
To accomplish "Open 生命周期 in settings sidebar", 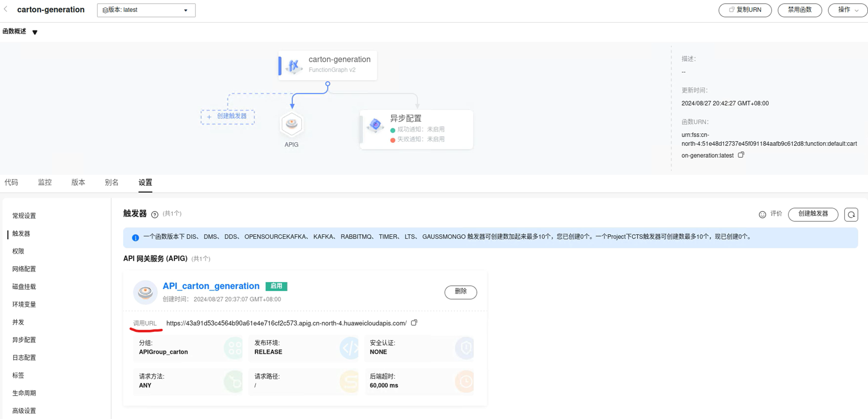I will coord(24,393).
